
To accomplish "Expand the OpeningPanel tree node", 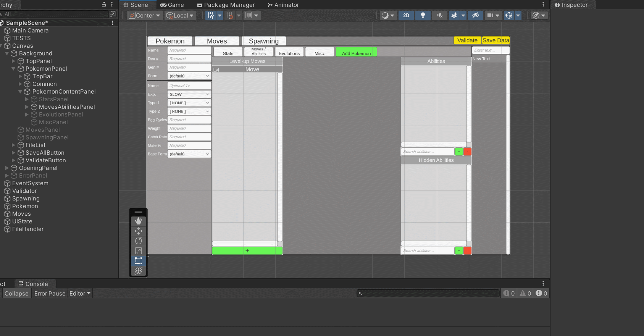I will click(x=7, y=168).
